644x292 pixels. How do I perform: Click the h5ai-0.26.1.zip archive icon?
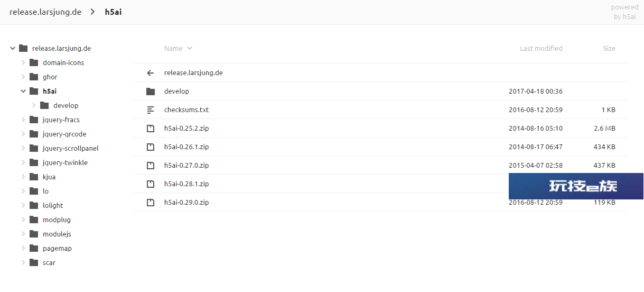pos(151,147)
